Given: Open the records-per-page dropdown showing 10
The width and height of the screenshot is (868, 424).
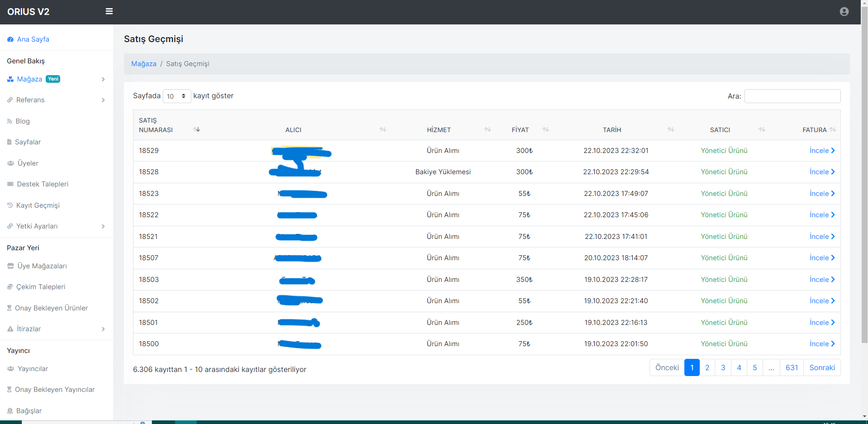Looking at the screenshot, I should click(x=177, y=96).
